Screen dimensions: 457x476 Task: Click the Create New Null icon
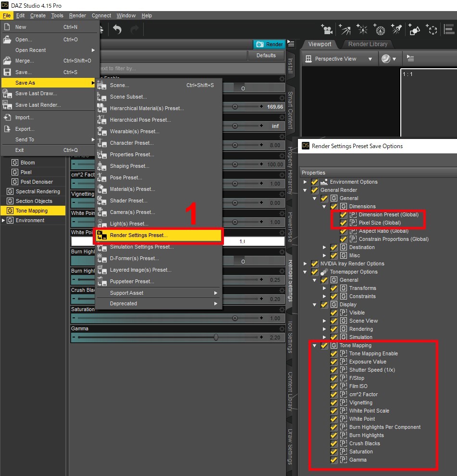[432, 29]
